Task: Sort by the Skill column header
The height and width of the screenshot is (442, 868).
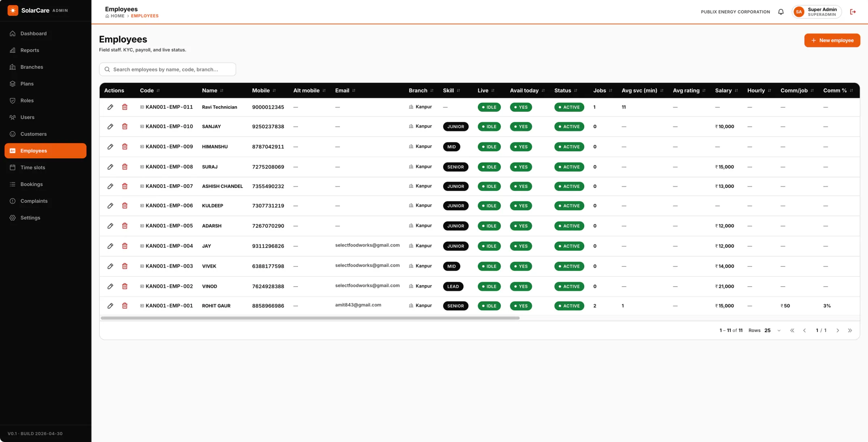Action: [x=451, y=90]
